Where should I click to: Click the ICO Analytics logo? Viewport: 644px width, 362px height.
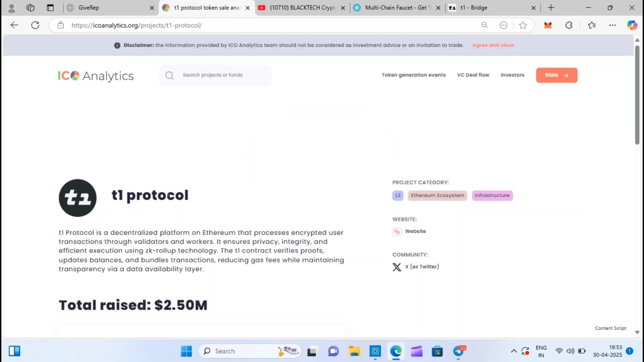click(x=96, y=76)
